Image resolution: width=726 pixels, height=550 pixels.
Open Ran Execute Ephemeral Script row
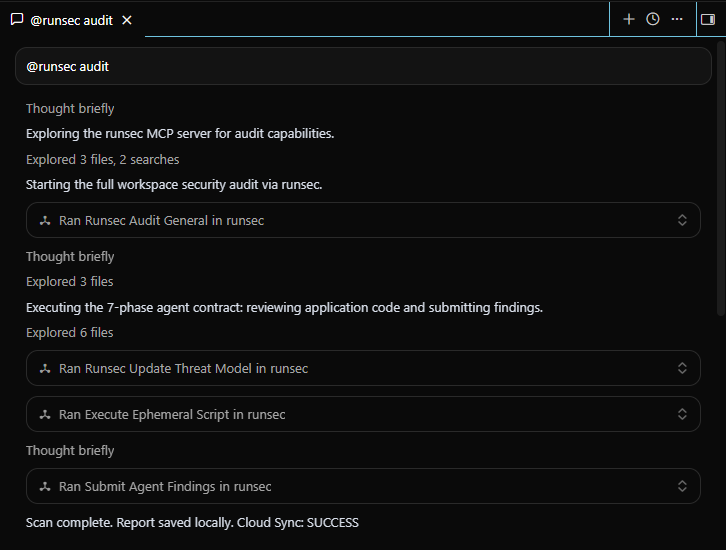coord(363,414)
